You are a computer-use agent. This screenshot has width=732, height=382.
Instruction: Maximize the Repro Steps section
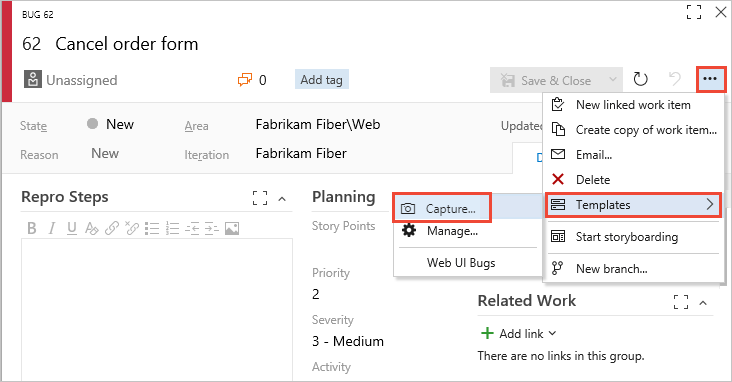point(260,198)
